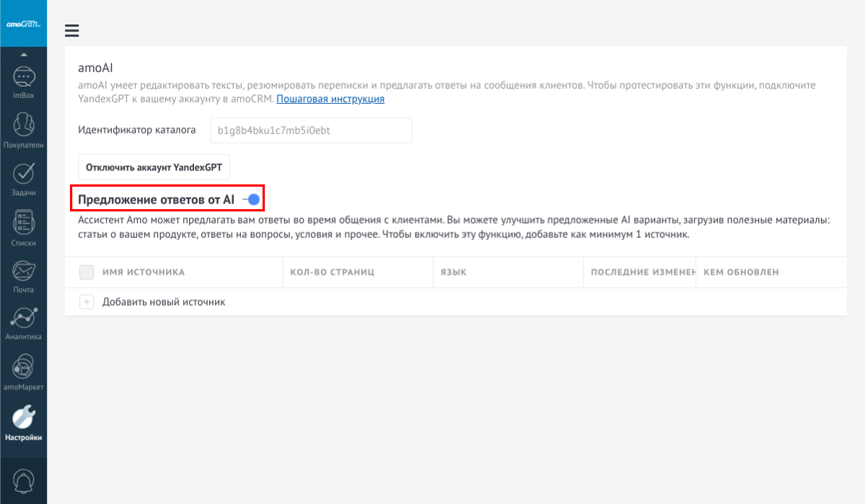
Task: Open the Пошаговая инструкция link
Action: [330, 99]
